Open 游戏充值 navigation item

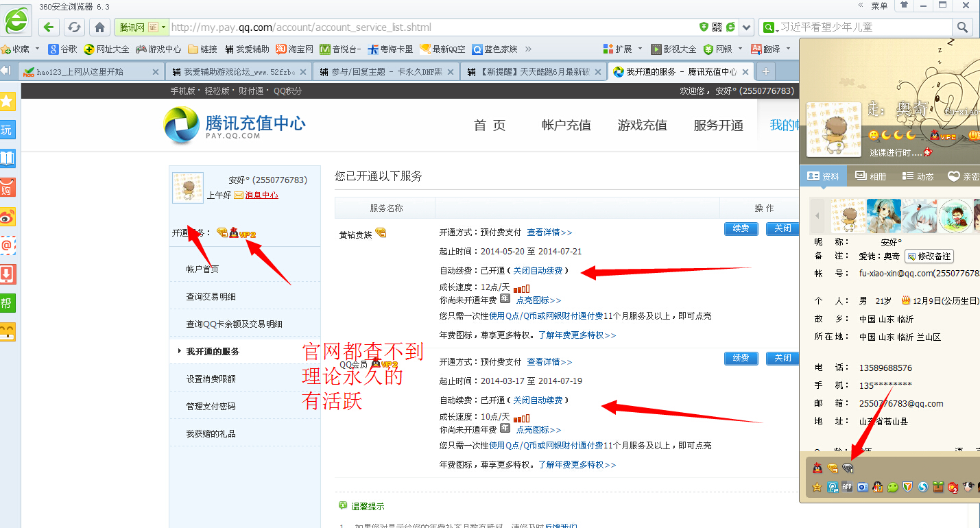pyautogui.click(x=643, y=125)
